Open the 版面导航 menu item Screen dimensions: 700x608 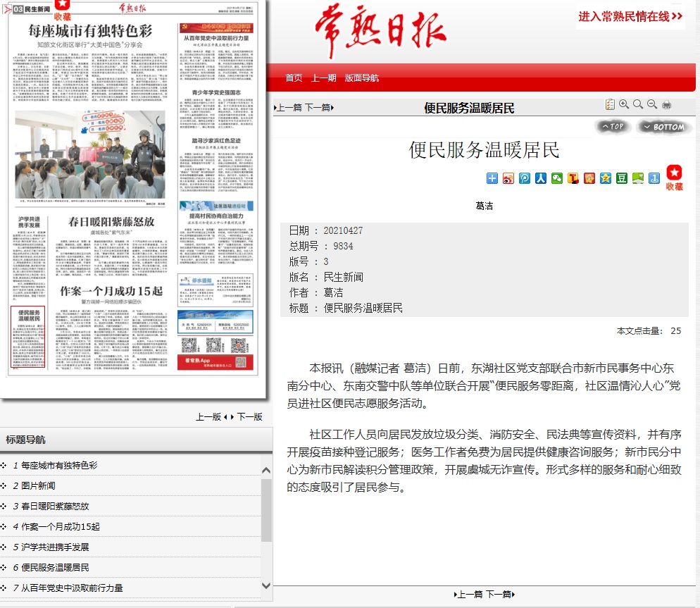pos(361,78)
